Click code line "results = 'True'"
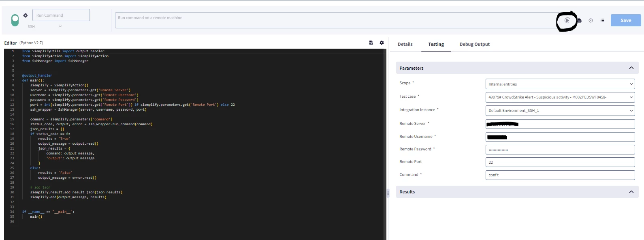The image size is (644, 240). pos(54,139)
